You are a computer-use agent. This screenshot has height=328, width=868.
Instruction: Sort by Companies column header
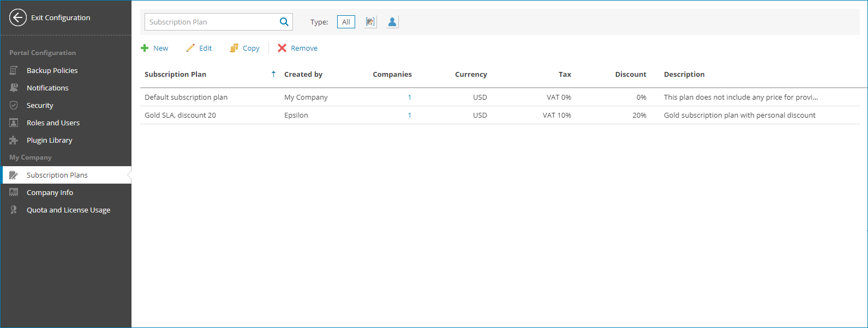[x=392, y=74]
